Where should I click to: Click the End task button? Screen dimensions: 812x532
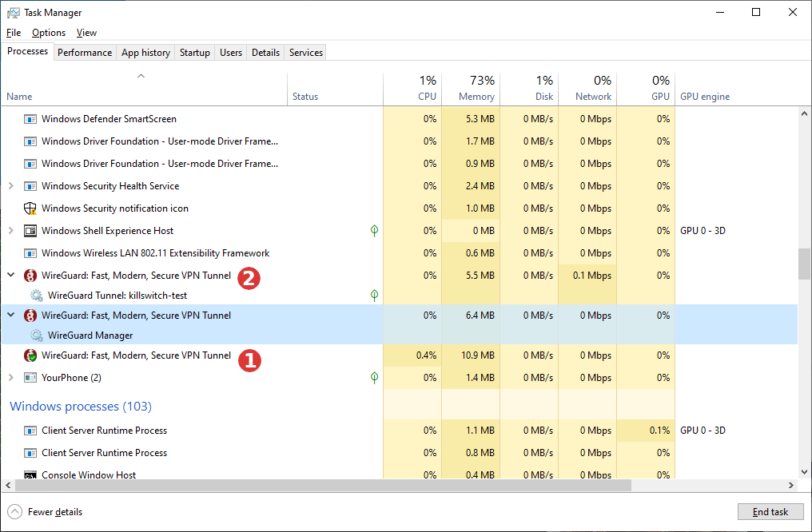point(770,512)
